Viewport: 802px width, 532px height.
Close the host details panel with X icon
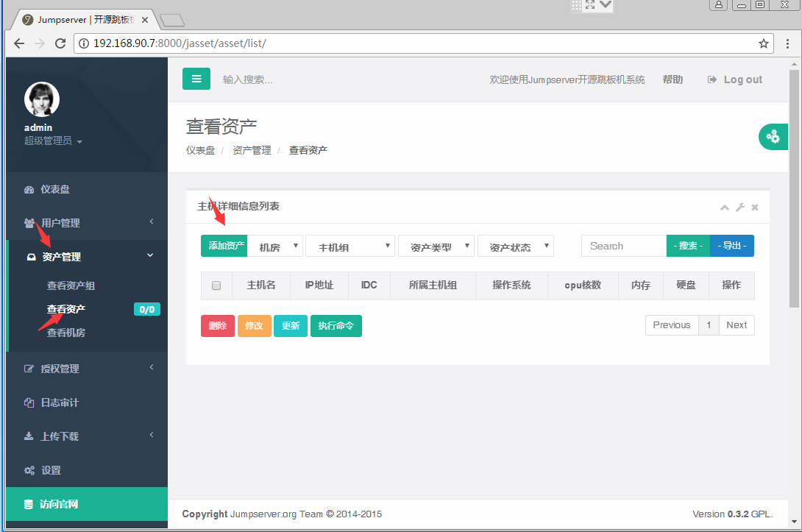pos(755,208)
